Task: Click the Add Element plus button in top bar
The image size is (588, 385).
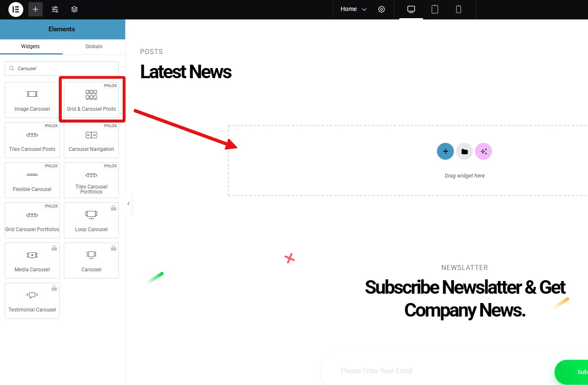Action: coord(36,9)
